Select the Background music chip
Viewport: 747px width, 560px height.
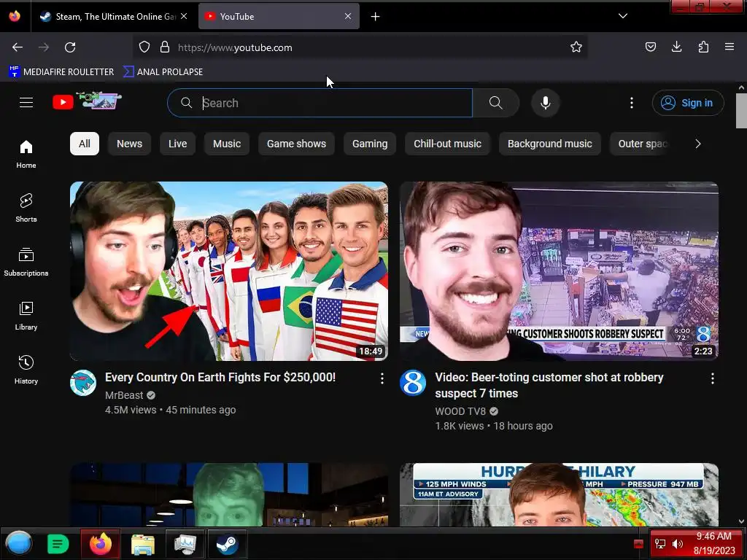tap(550, 144)
